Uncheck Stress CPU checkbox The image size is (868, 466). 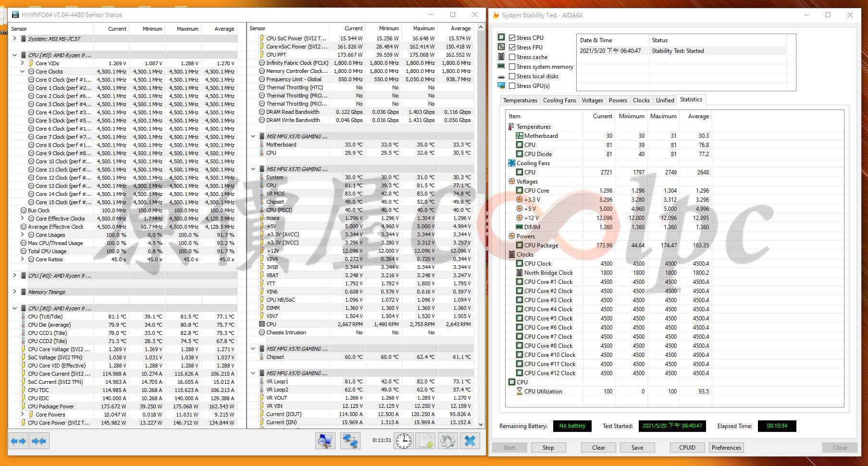(512, 37)
